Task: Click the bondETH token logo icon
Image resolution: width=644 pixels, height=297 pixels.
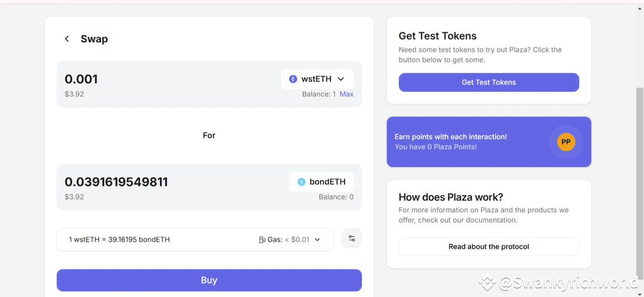Action: pyautogui.click(x=301, y=182)
